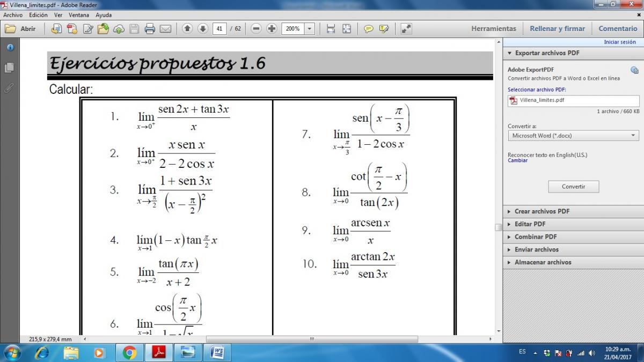Screen dimensions: 644x362
Task: Zoom out with the minus button
Action: coord(257,29)
